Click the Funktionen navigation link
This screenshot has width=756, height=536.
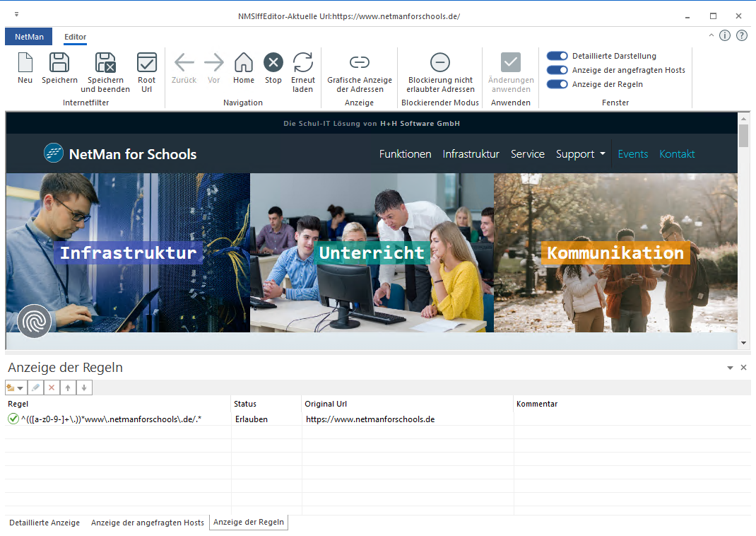405,154
